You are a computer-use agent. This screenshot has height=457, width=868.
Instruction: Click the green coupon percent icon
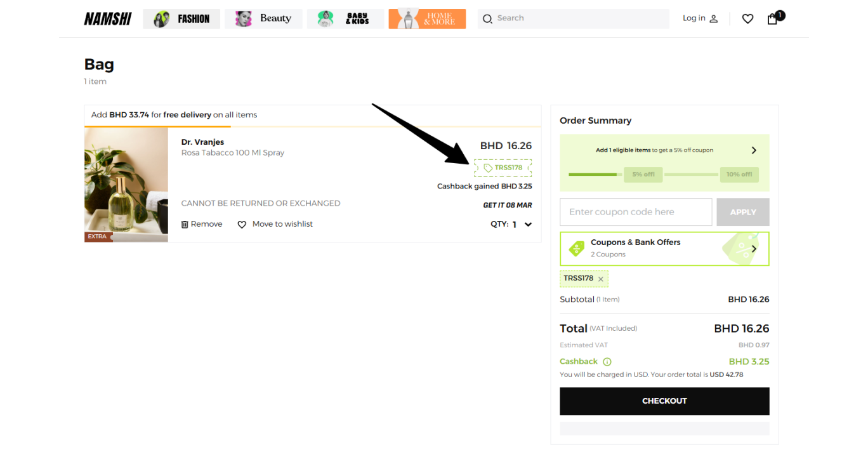click(x=577, y=248)
